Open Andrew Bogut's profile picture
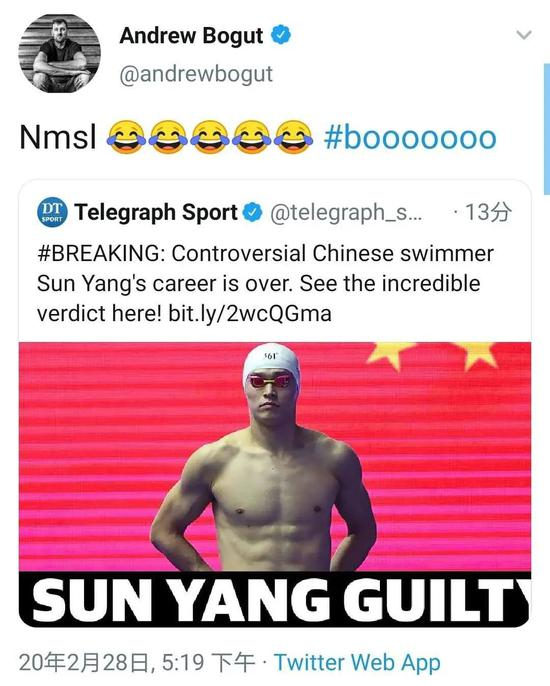Image resolution: width=550 pixels, height=686 pixels. point(60,53)
